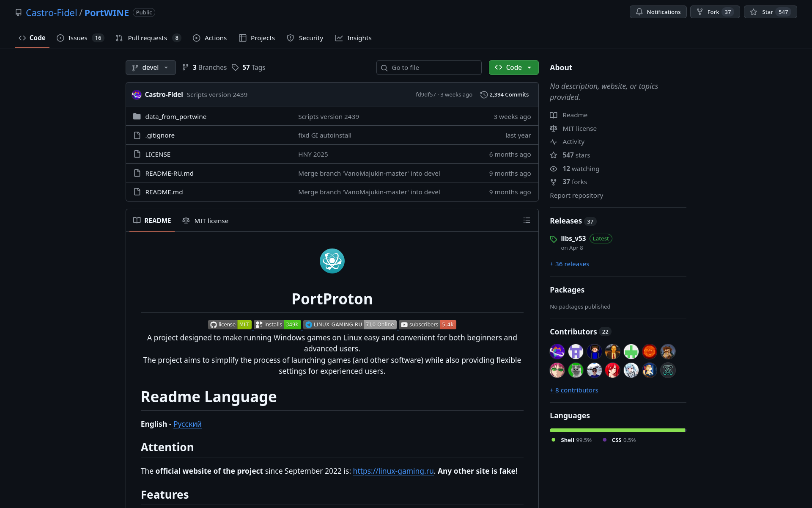Switch to MIT license tab in README
The image size is (812, 508).
point(206,221)
